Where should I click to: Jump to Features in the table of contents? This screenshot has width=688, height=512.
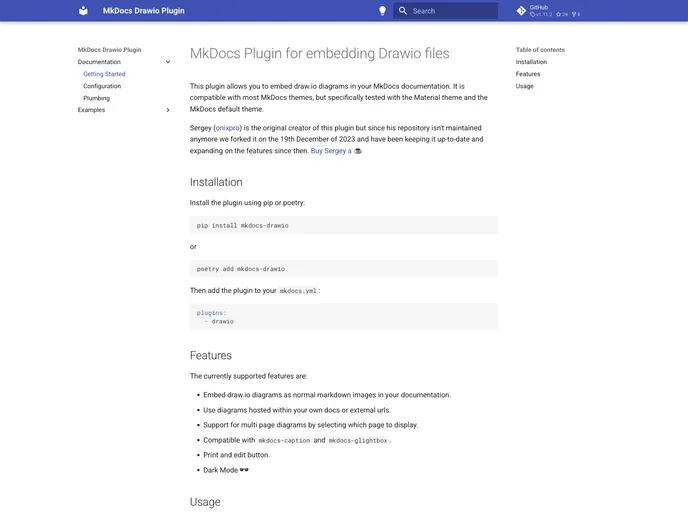click(x=528, y=74)
